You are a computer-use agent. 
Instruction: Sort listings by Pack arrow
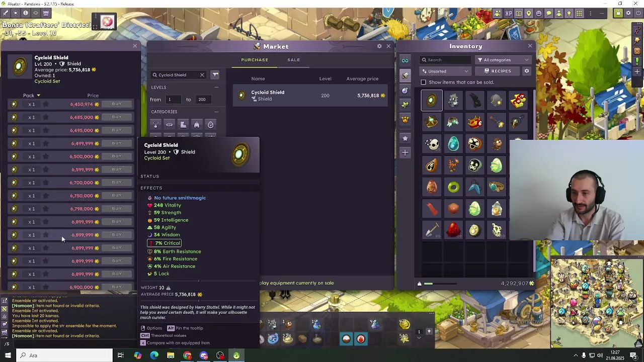pos(38,96)
